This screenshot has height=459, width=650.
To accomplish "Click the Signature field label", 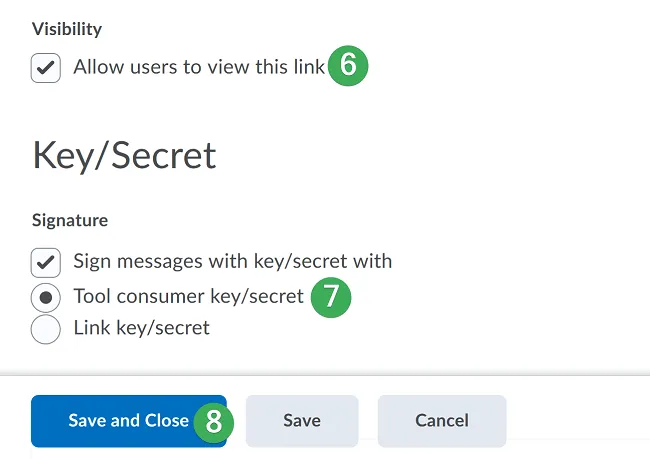I will click(x=70, y=220).
